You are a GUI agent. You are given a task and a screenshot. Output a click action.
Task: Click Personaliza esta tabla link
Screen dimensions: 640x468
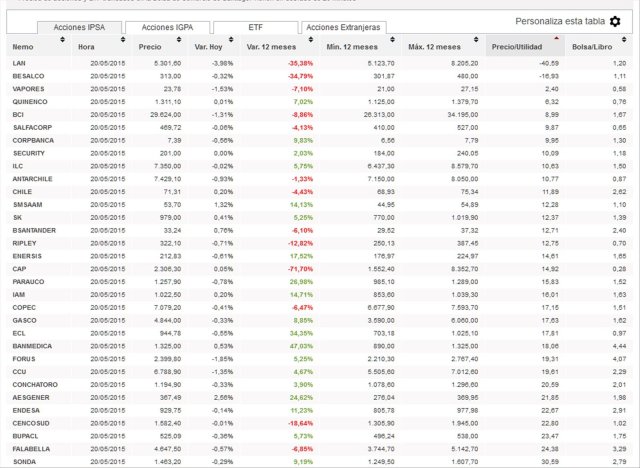point(560,21)
